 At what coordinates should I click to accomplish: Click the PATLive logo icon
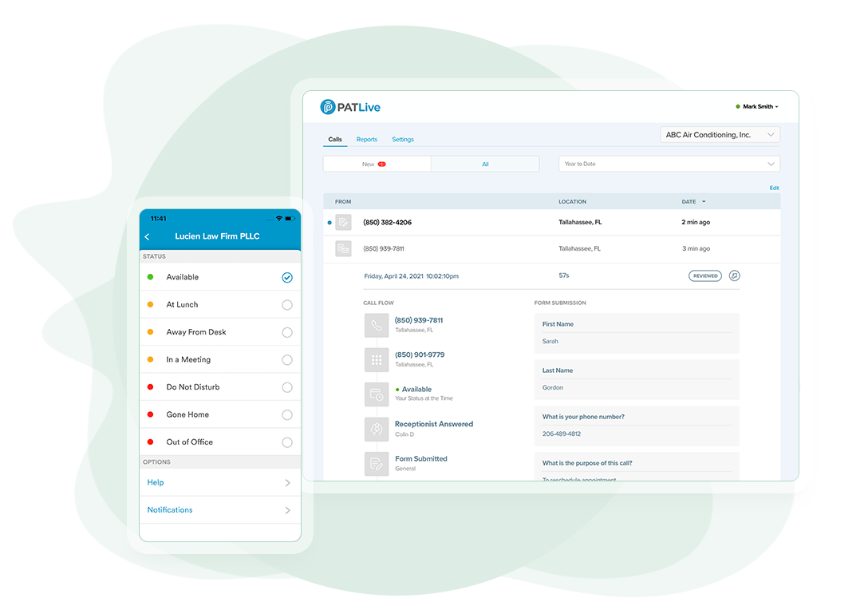click(328, 107)
